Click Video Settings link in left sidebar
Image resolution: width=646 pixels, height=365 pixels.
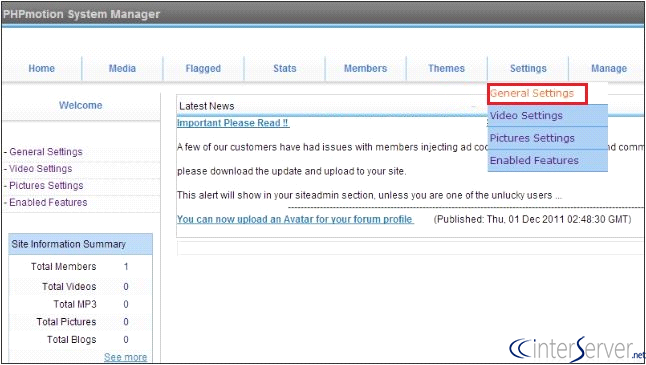[40, 168]
